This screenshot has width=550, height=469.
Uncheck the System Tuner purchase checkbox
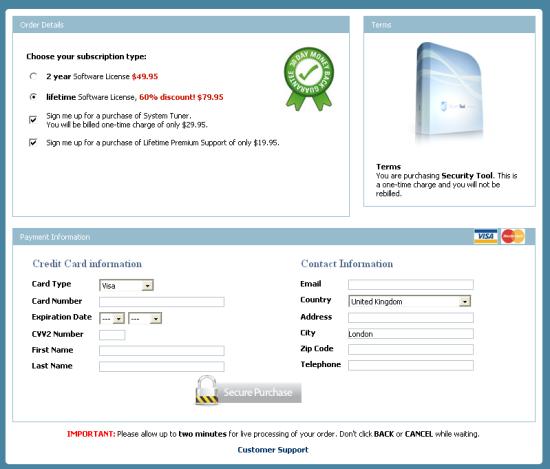pyautogui.click(x=33, y=120)
